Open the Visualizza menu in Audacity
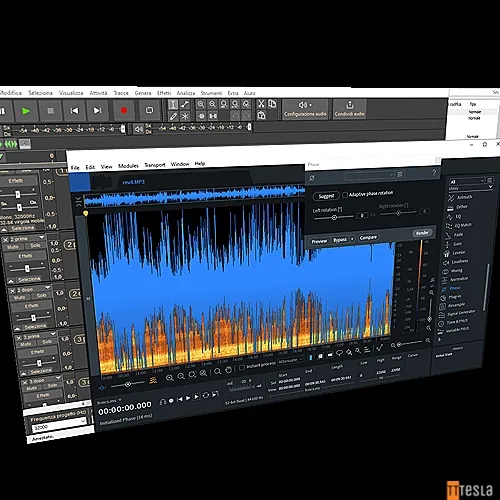Image resolution: width=500 pixels, height=500 pixels. coord(71,93)
